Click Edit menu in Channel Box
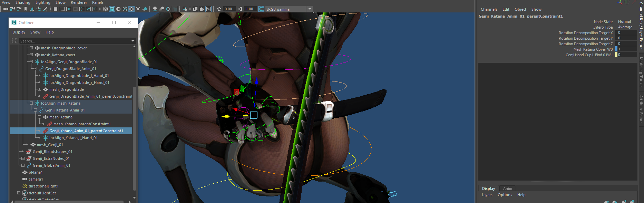The image size is (644, 203). point(506,9)
